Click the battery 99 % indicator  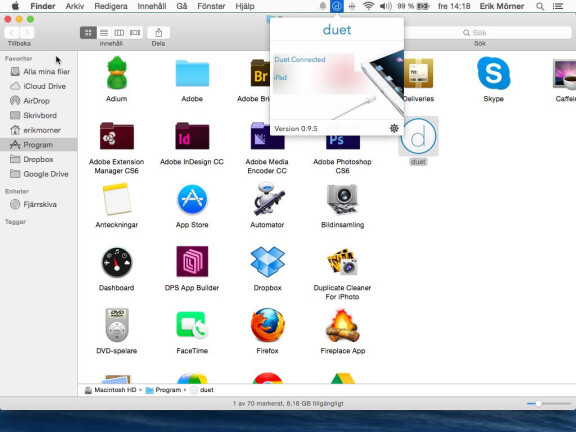tap(413, 6)
